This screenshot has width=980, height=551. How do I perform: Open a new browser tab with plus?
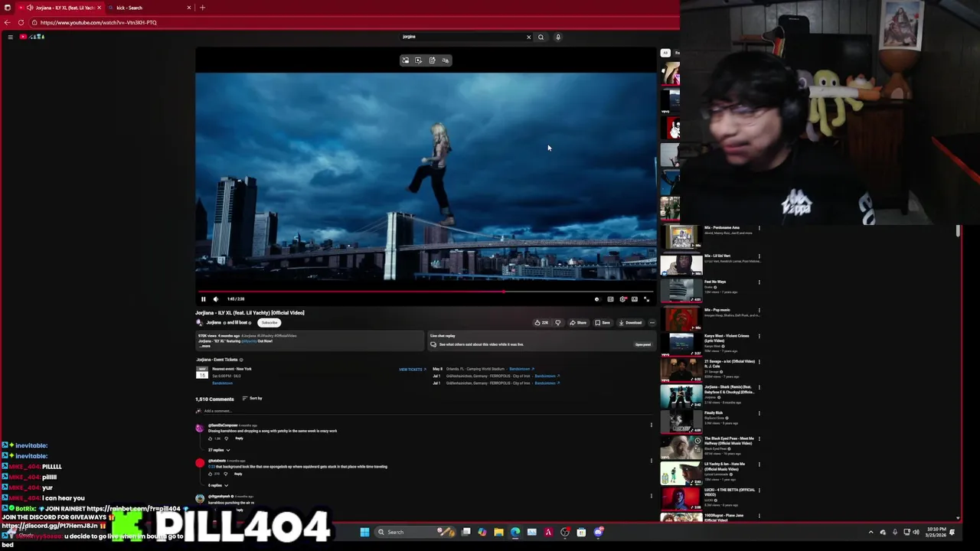pyautogui.click(x=202, y=8)
